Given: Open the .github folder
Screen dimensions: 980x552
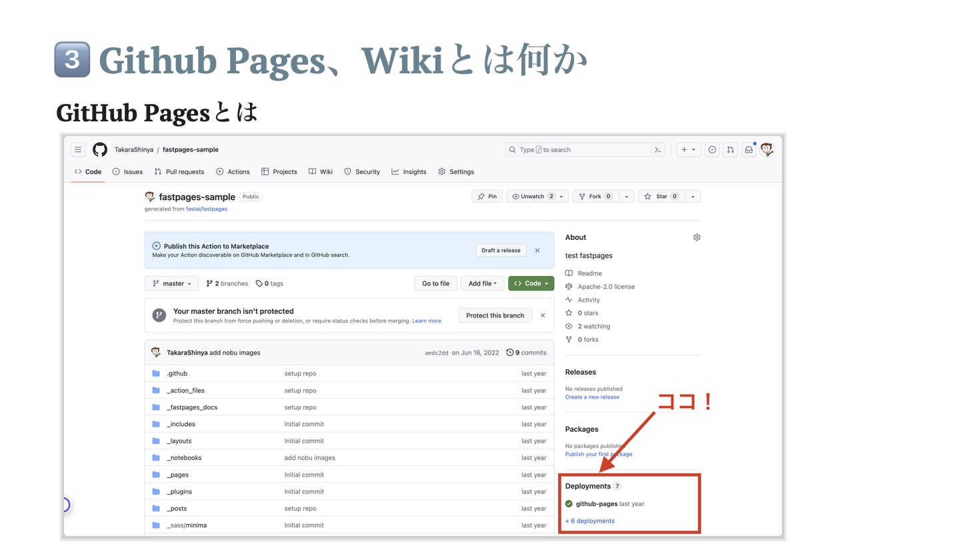Looking at the screenshot, I should [x=177, y=373].
